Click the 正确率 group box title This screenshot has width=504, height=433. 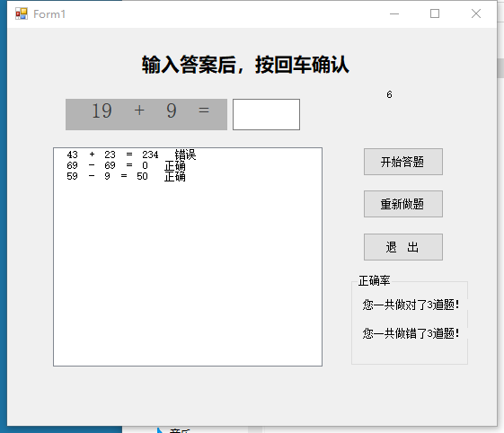374,280
